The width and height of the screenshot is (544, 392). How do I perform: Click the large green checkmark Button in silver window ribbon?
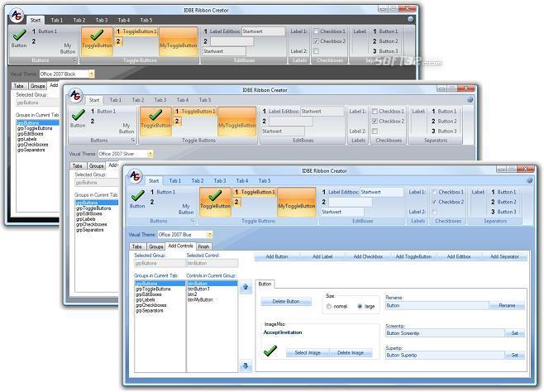(78, 119)
